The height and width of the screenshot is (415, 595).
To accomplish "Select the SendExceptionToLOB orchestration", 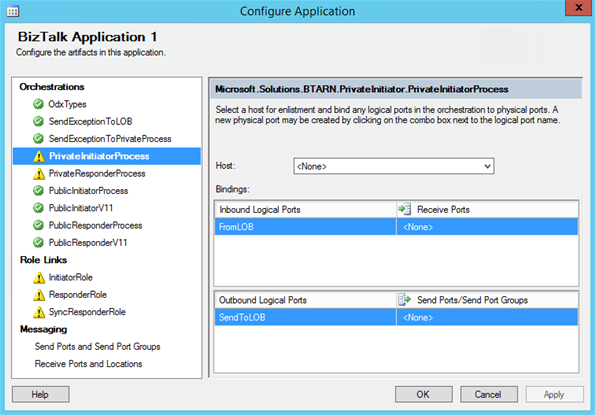I will pyautogui.click(x=90, y=121).
